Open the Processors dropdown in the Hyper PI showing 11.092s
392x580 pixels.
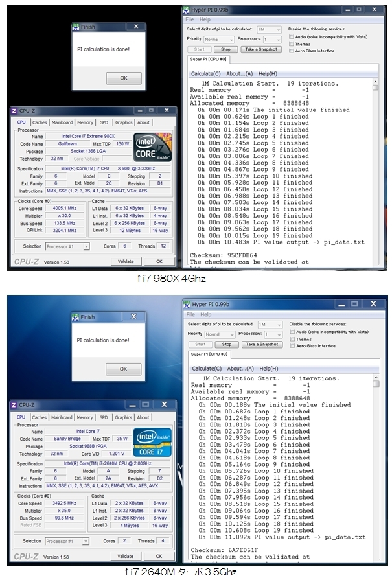[273, 334]
